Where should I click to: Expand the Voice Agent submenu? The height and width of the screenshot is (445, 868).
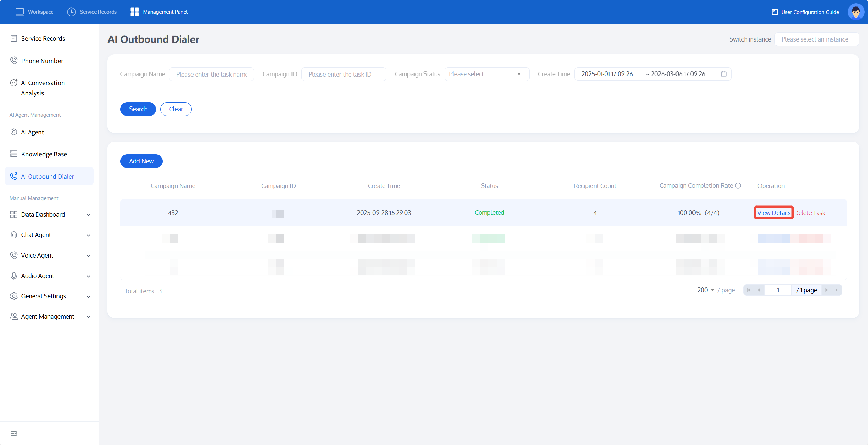[x=88, y=256]
